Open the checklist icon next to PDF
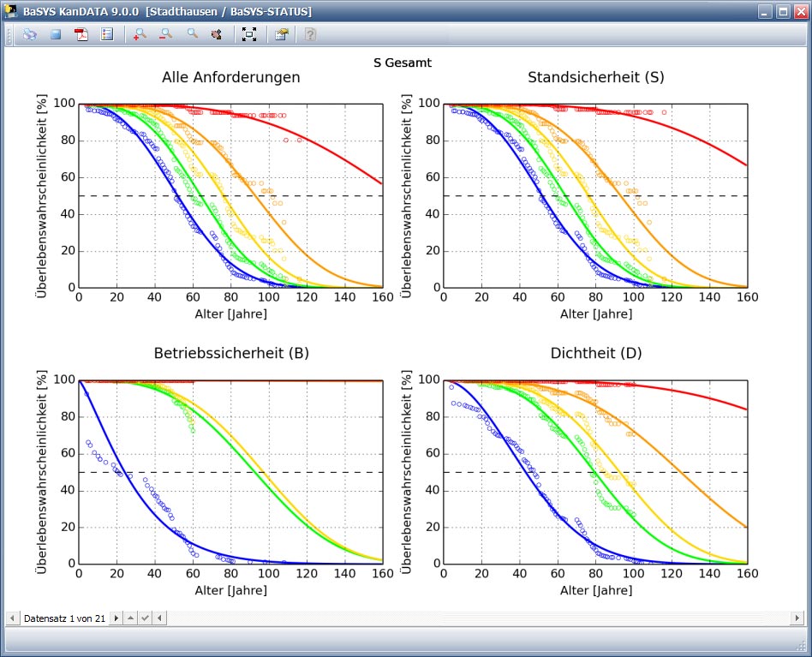 click(107, 35)
